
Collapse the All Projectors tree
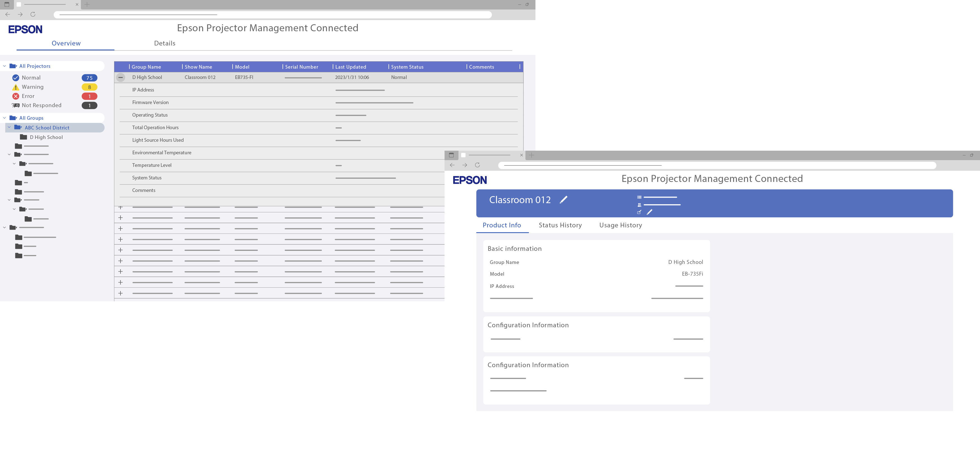pyautogui.click(x=4, y=66)
